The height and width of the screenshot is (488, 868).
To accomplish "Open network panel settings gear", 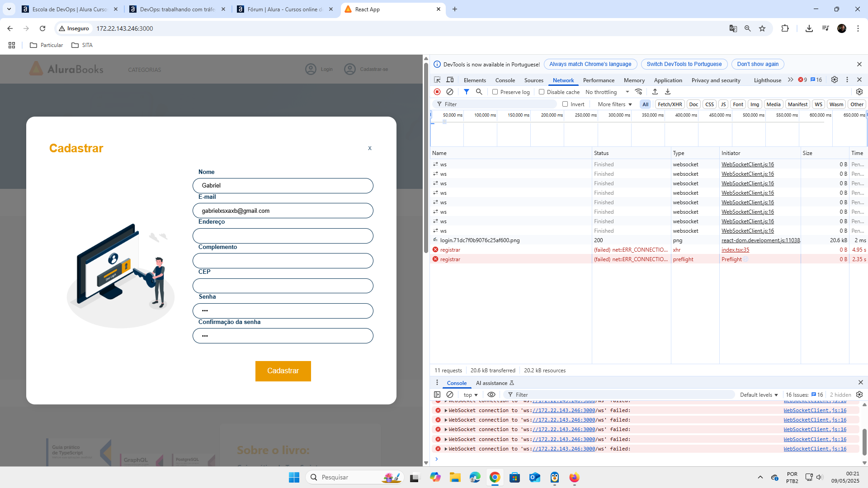I will click(859, 92).
